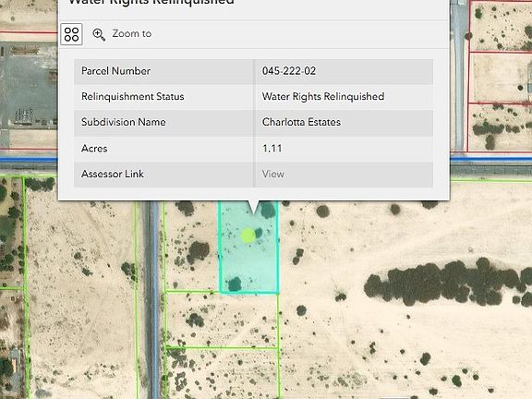The width and height of the screenshot is (532, 399).
Task: Click the Acres value 1.11
Action: (272, 149)
